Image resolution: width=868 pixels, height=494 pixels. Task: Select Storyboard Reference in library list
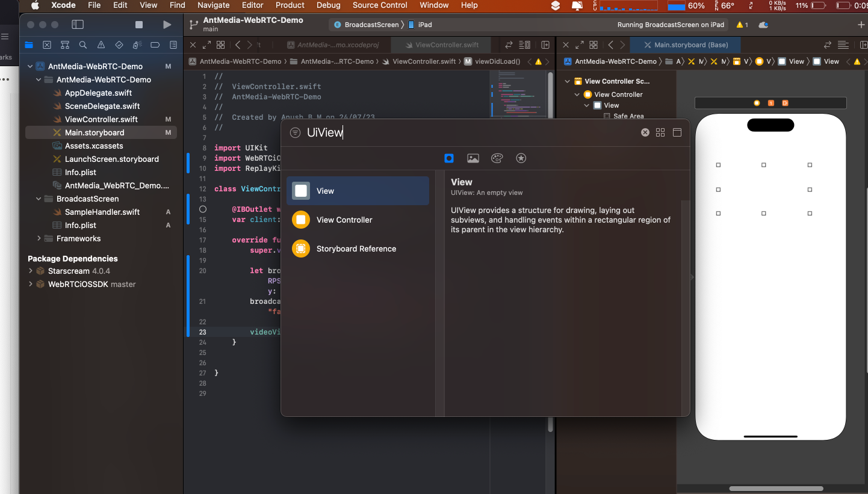point(358,249)
